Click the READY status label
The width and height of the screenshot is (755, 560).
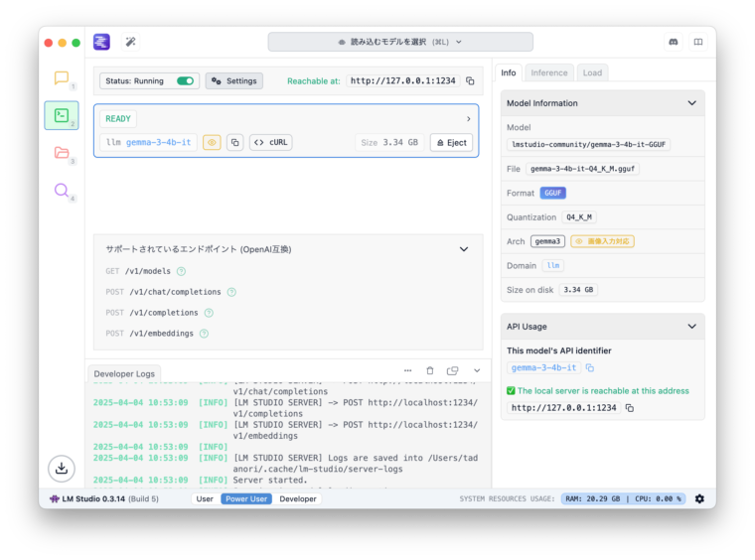[118, 118]
